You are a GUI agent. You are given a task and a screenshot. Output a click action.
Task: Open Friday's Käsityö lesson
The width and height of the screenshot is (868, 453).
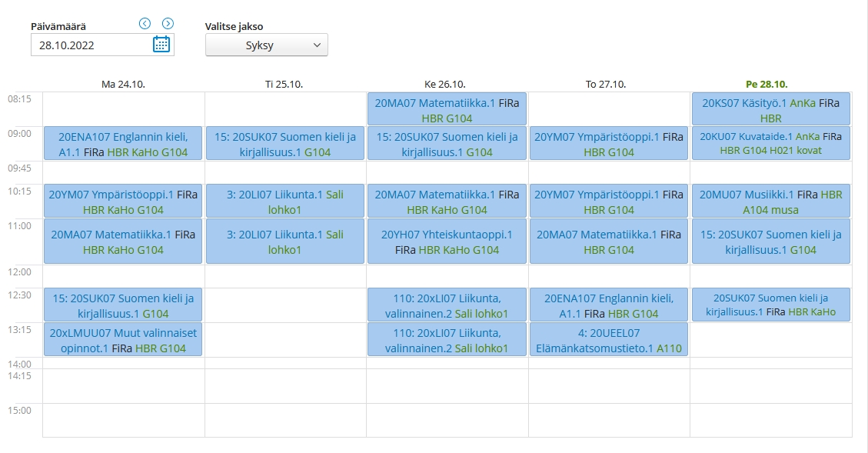770,109
